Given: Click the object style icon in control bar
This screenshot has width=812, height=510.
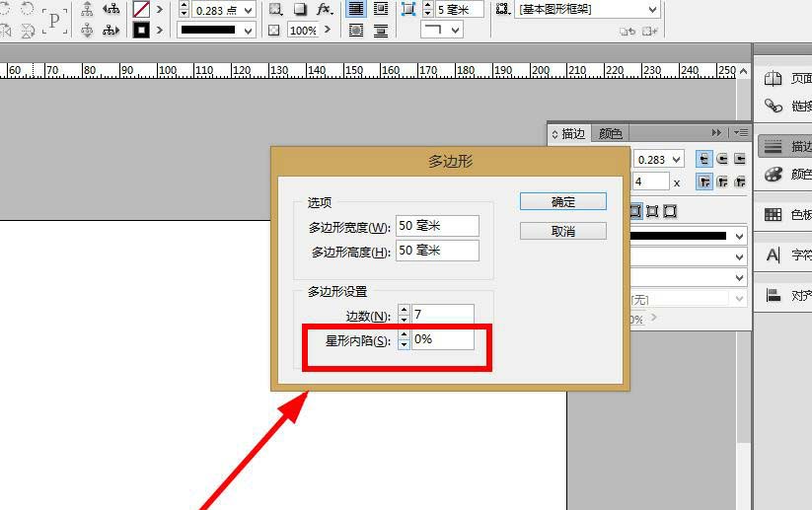Looking at the screenshot, I should 502,9.
